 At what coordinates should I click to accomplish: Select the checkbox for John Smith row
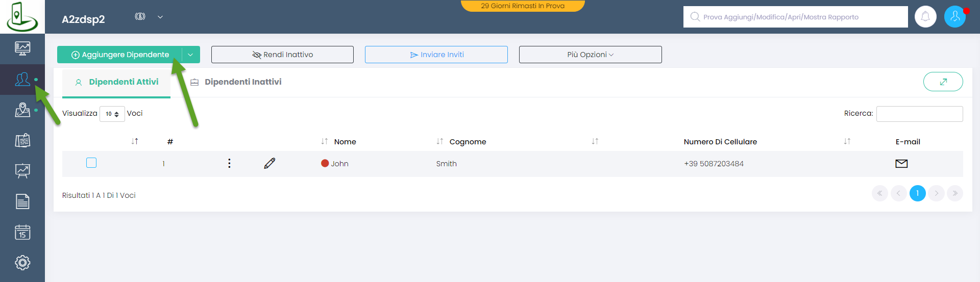coord(91,163)
